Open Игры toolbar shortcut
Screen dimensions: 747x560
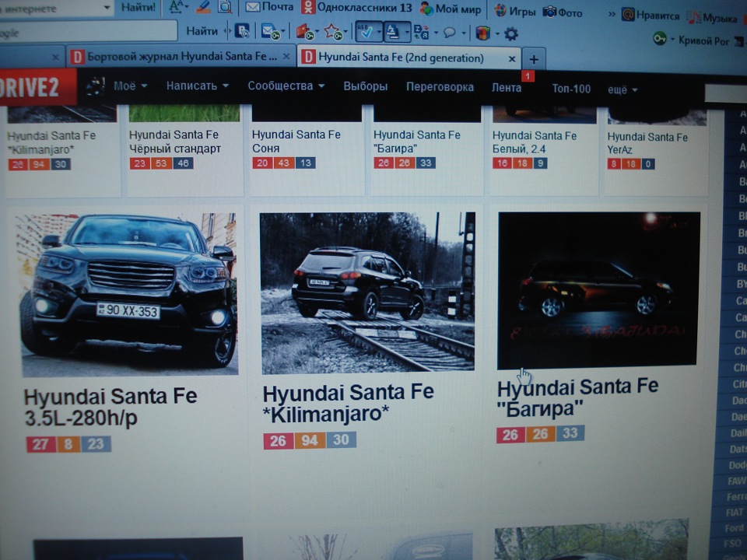click(x=515, y=10)
